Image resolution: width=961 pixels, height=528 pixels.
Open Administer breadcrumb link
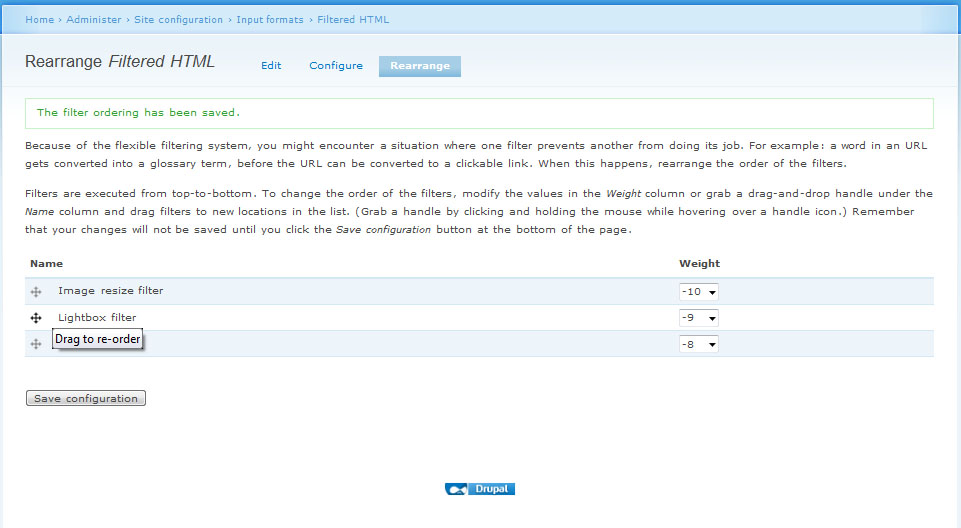[x=94, y=20]
